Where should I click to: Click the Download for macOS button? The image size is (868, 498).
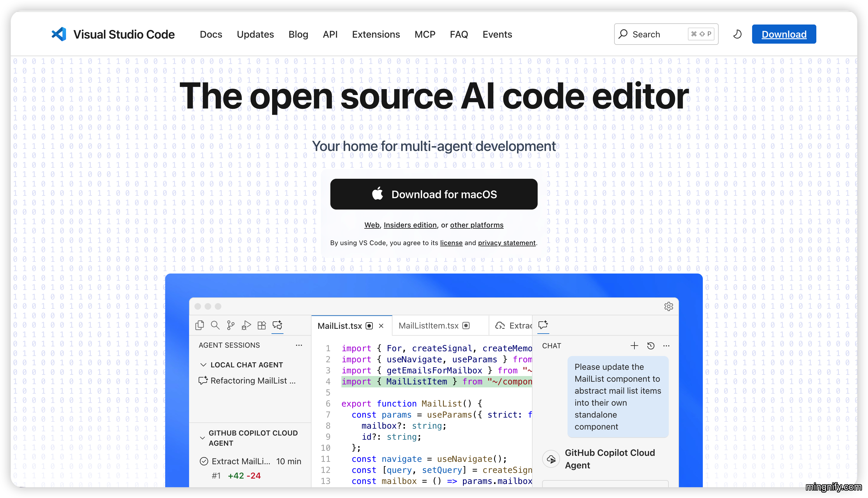[434, 194]
